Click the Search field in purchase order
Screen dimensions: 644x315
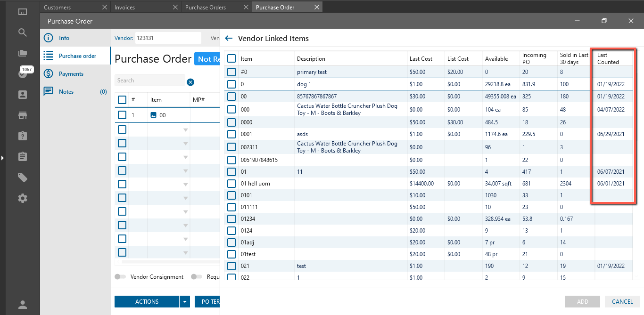coord(150,81)
